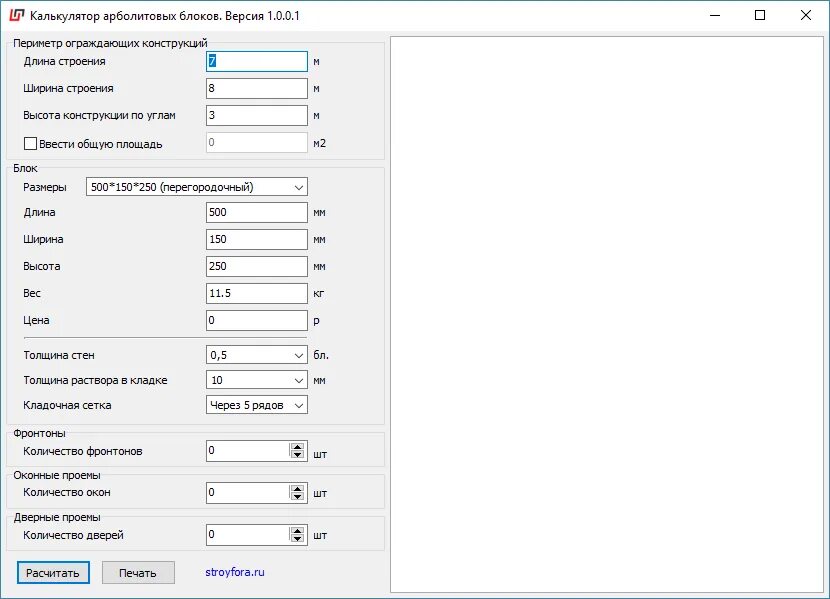The image size is (830, 599).
Task: Click the 'Цена' price input field
Action: pos(257,320)
